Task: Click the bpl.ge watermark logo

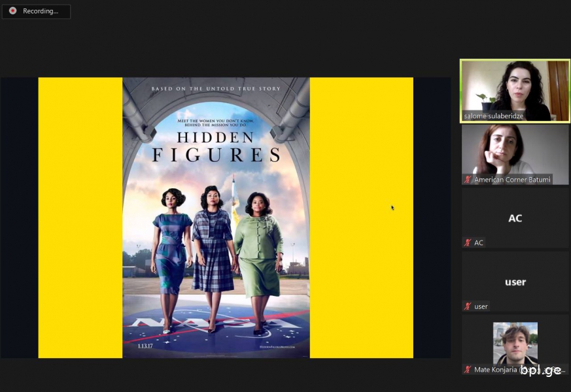Action: [x=541, y=370]
